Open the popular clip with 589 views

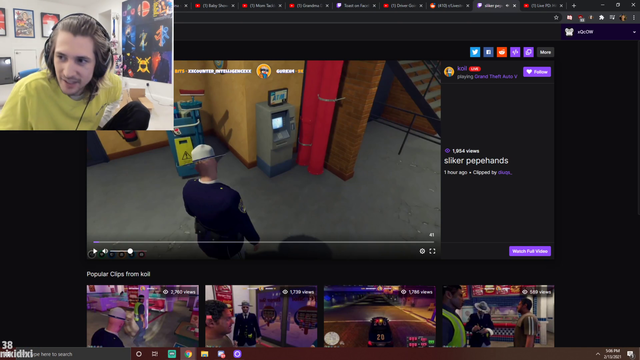click(x=498, y=316)
